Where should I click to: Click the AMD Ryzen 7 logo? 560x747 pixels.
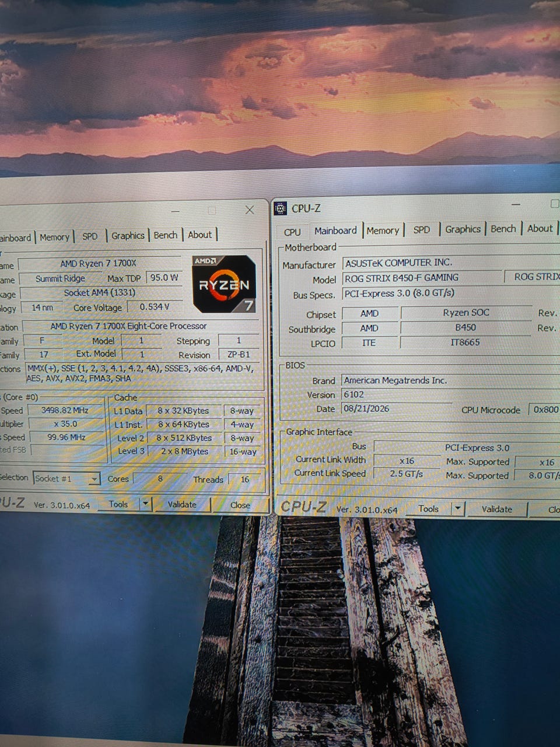[224, 283]
